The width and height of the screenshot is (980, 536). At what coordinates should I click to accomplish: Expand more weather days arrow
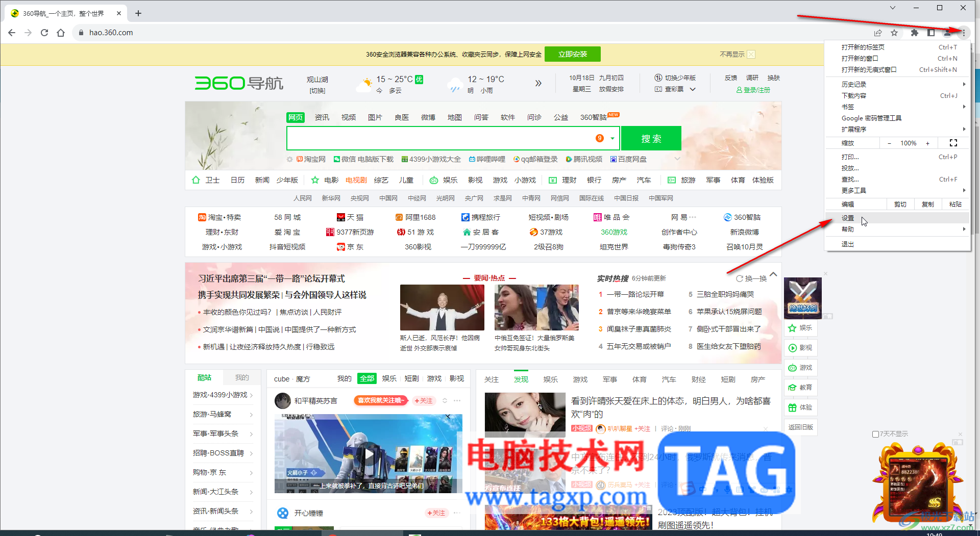pos(538,83)
